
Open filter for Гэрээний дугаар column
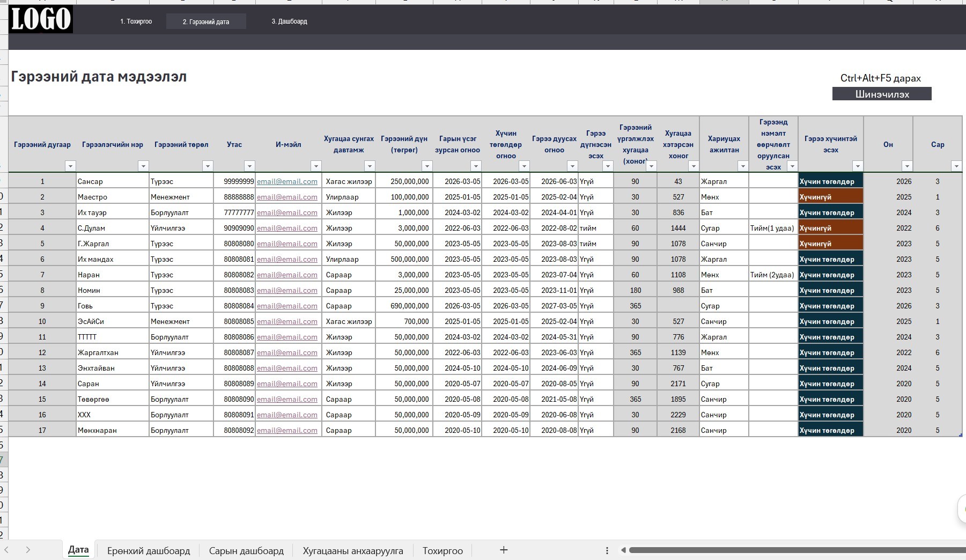(70, 166)
